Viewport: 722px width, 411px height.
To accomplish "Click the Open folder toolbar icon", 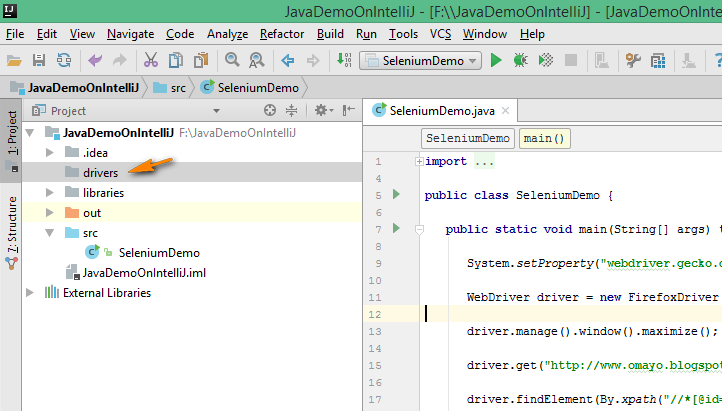I will (x=14, y=60).
